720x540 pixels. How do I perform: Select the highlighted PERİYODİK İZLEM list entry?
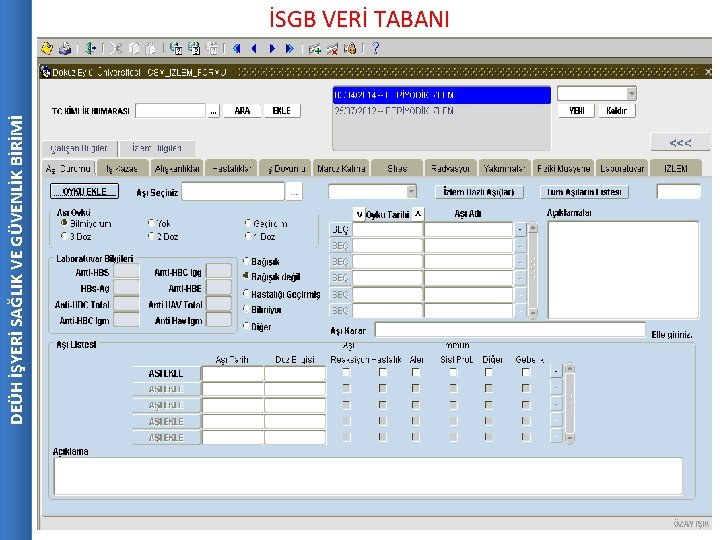point(441,95)
